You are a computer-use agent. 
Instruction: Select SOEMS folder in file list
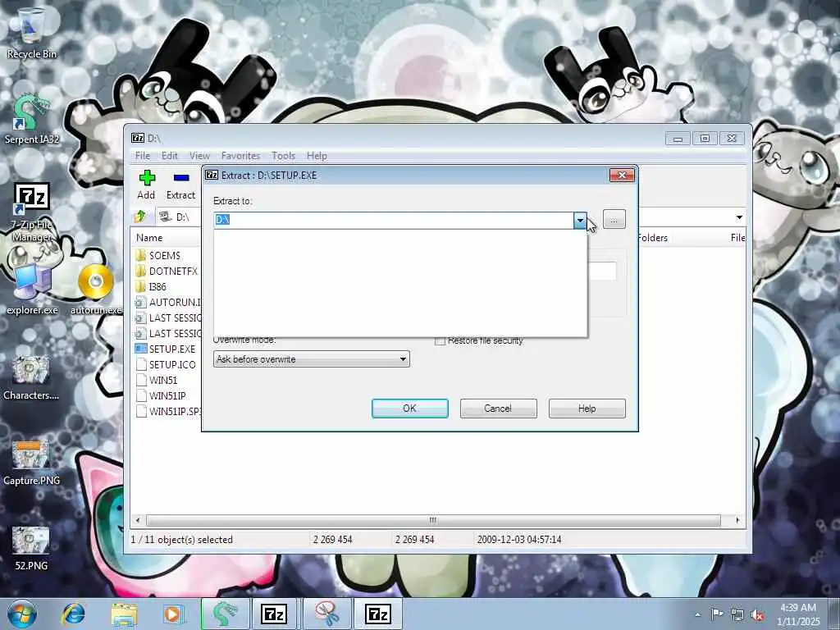(x=164, y=256)
